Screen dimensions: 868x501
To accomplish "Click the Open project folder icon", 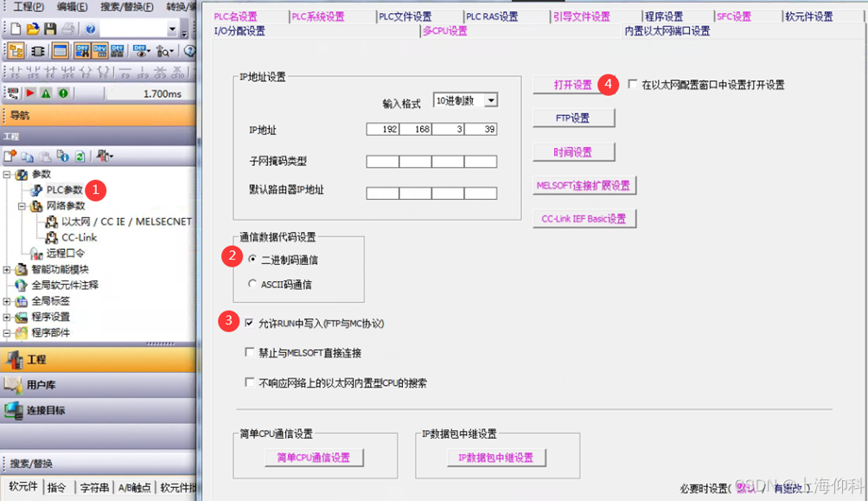I will pos(31,29).
